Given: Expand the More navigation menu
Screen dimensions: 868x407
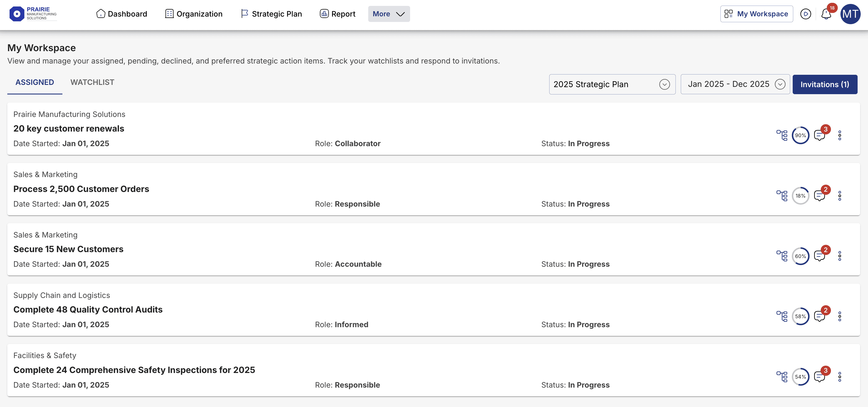Looking at the screenshot, I should 388,14.
